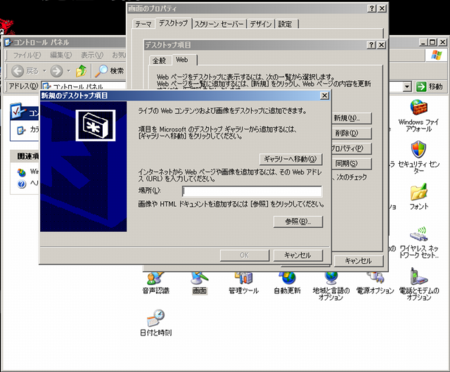The width and height of the screenshot is (450, 372).
Task: Open forward button history dropdown arrow
Action: tap(69, 71)
